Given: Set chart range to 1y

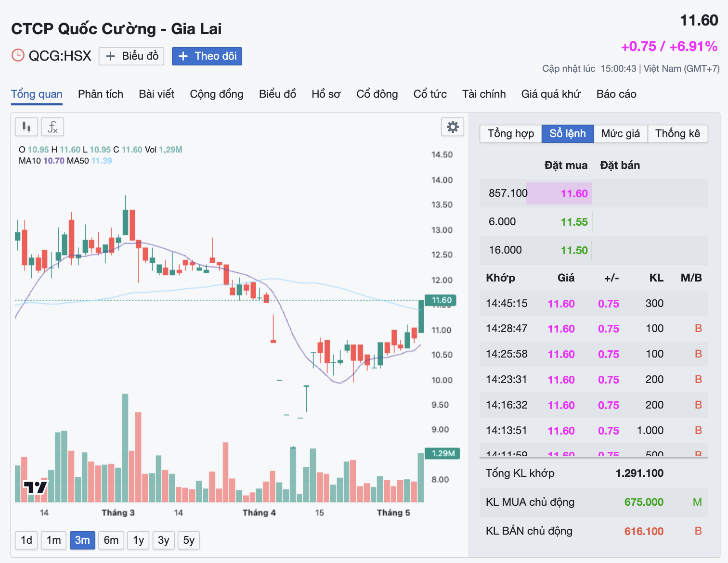Looking at the screenshot, I should point(139,540).
